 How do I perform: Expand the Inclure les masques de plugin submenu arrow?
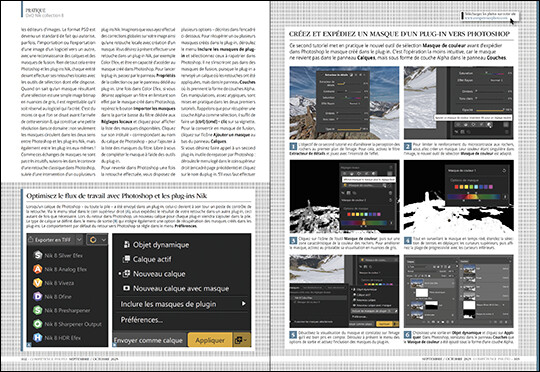click(x=243, y=303)
